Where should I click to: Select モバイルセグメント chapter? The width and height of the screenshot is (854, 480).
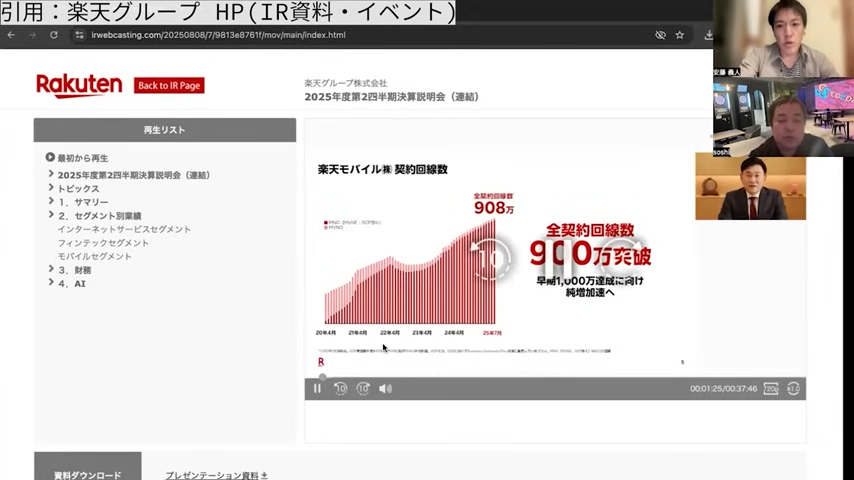tap(94, 256)
